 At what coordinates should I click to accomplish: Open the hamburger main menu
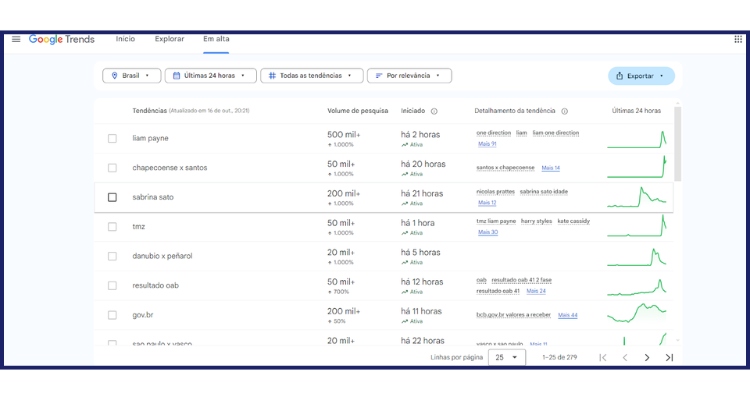tap(16, 39)
